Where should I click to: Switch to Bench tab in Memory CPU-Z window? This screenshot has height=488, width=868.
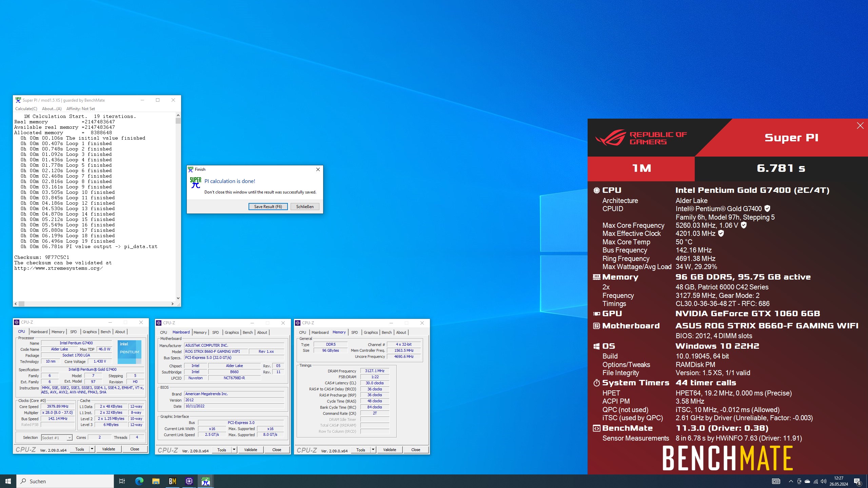(x=387, y=332)
